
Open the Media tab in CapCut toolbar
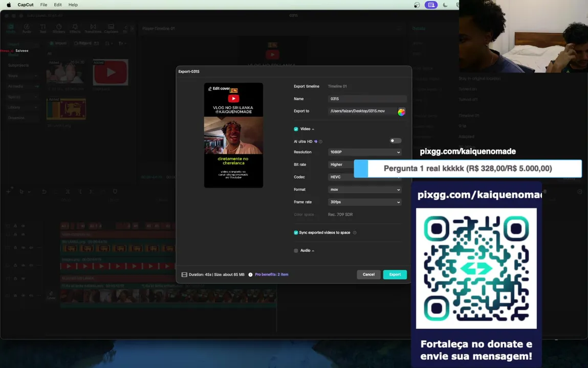click(x=11, y=29)
